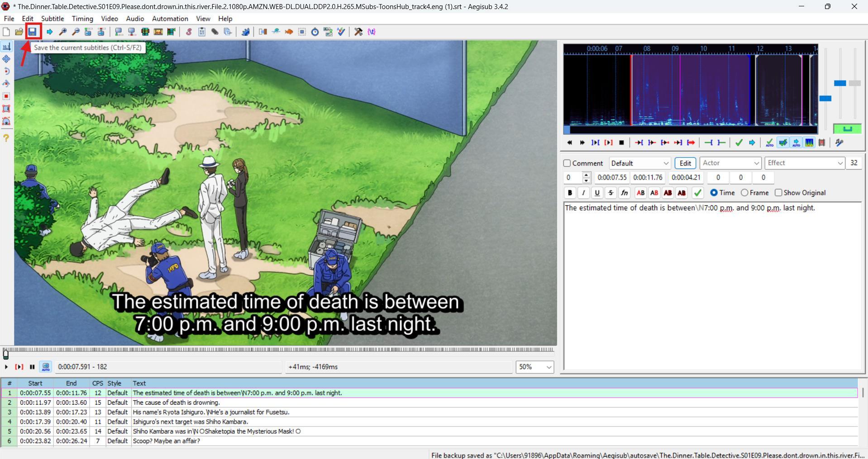Enable the Show Original checkbox
The width and height of the screenshot is (868, 459).
coord(778,193)
